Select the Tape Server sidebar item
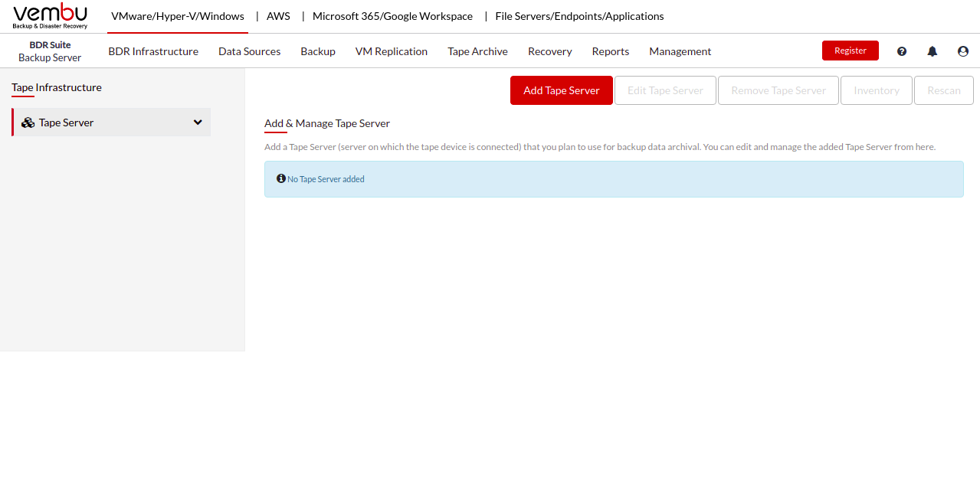The width and height of the screenshot is (980, 503). 111,122
